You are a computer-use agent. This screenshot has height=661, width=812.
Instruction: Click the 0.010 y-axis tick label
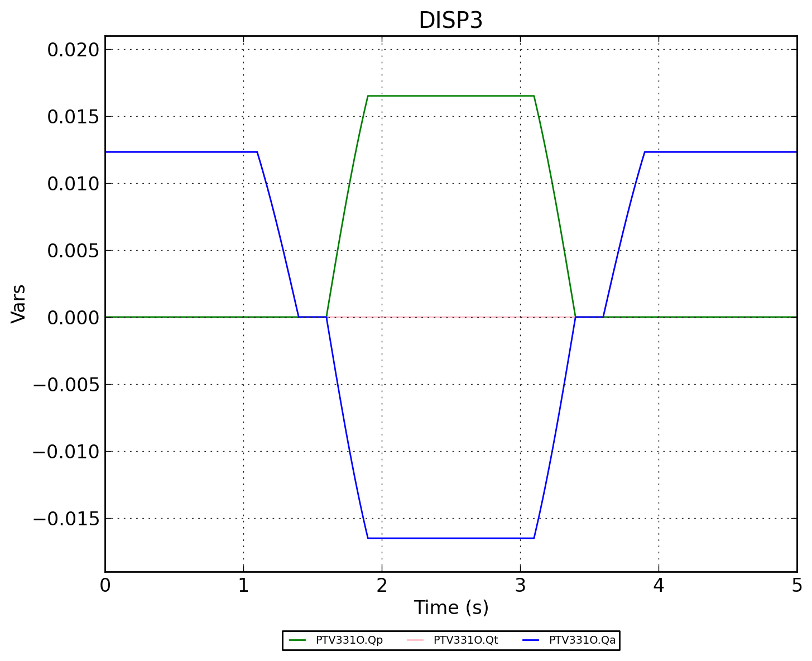[73, 184]
